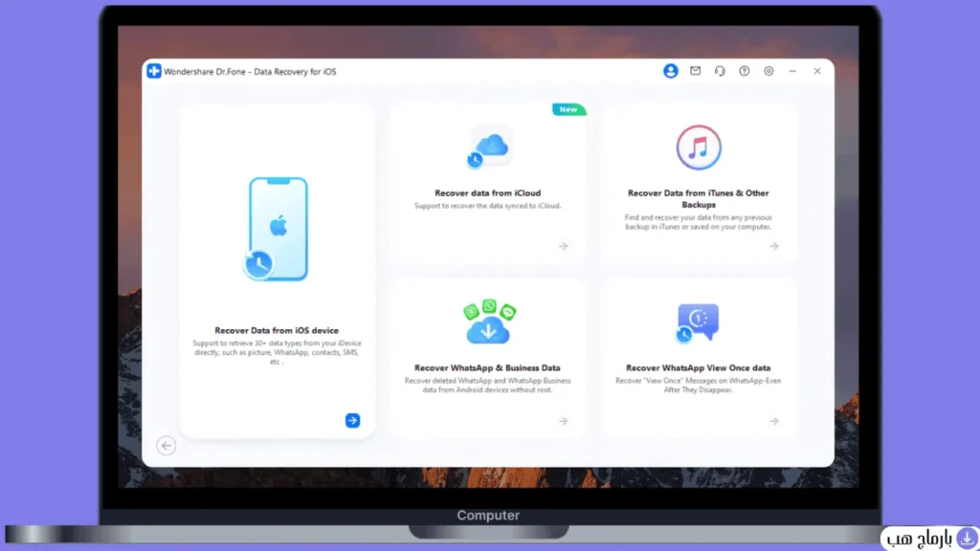980x551 pixels.
Task: Open the user account profile icon
Action: [671, 71]
